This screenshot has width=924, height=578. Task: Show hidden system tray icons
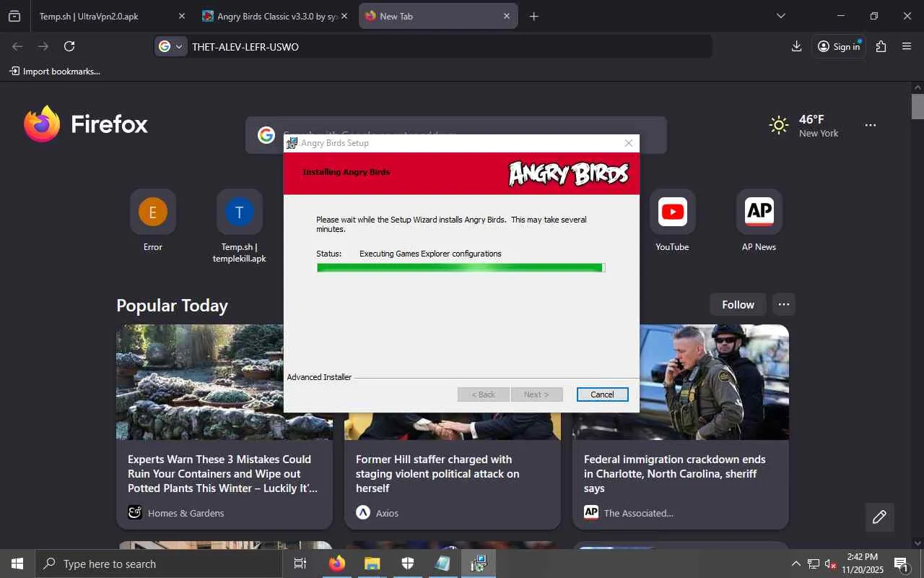[x=796, y=564]
